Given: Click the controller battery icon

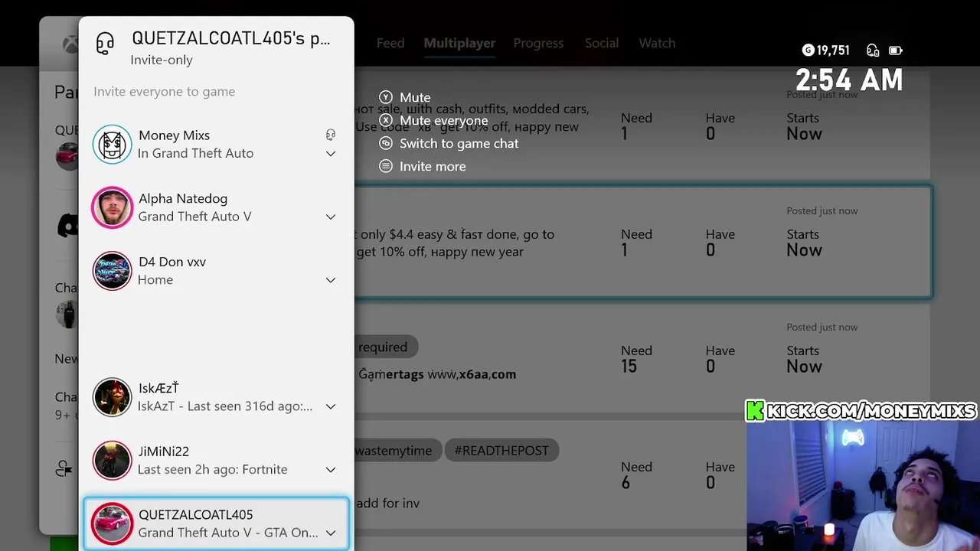Looking at the screenshot, I should point(895,51).
